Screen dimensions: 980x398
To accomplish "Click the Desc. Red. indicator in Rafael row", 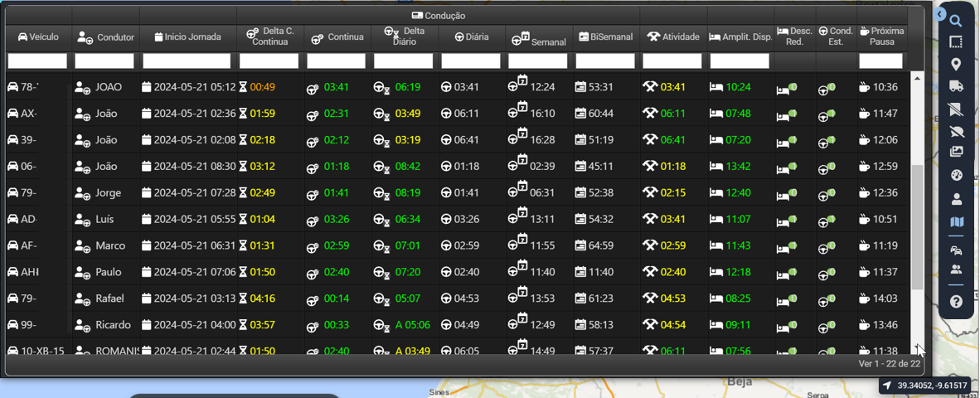I will 787,299.
